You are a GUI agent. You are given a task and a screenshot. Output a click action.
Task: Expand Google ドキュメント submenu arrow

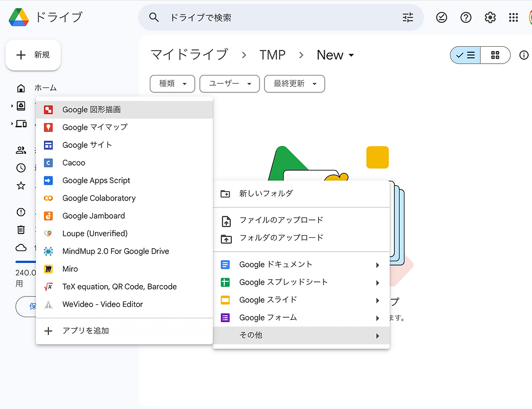coord(377,265)
